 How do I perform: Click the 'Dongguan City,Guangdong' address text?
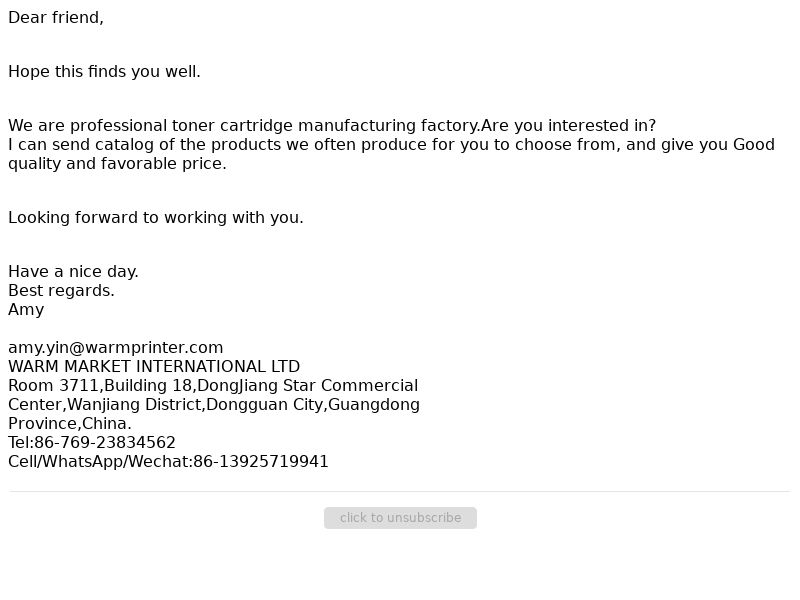coord(313,405)
